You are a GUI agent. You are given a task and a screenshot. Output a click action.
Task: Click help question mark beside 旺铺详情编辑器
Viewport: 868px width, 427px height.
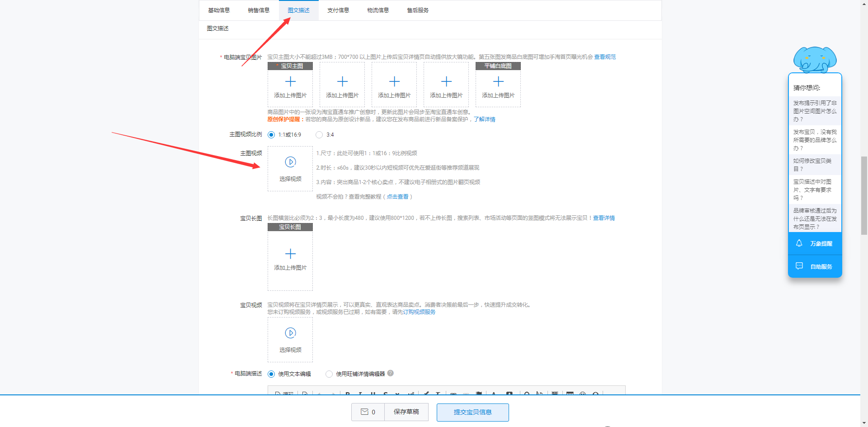(x=391, y=373)
